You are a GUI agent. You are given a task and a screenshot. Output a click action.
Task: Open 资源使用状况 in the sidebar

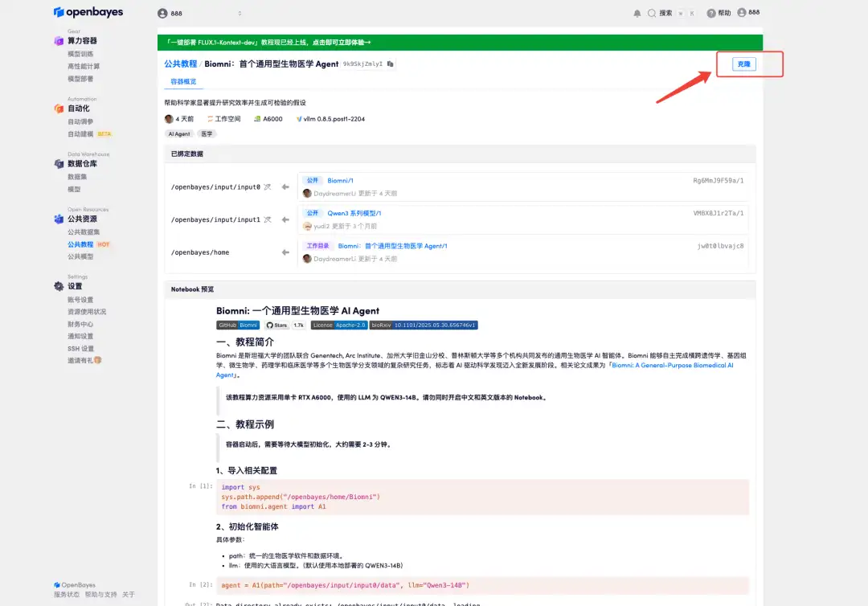(87, 312)
